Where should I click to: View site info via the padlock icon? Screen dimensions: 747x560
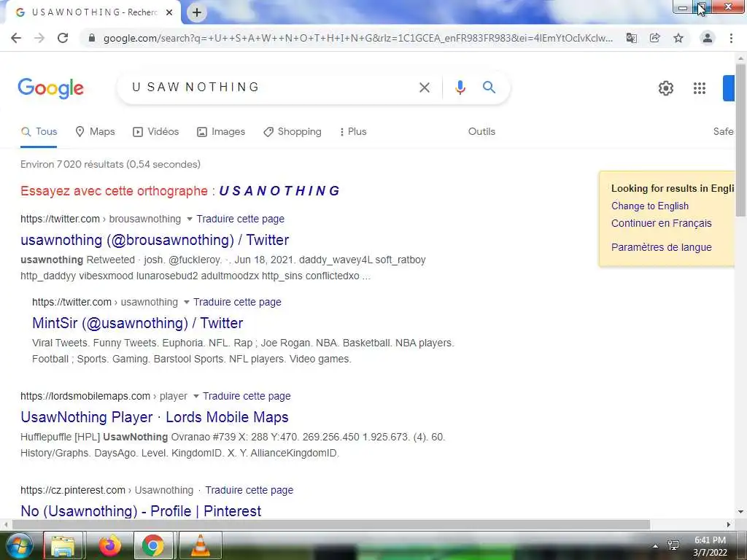point(92,38)
